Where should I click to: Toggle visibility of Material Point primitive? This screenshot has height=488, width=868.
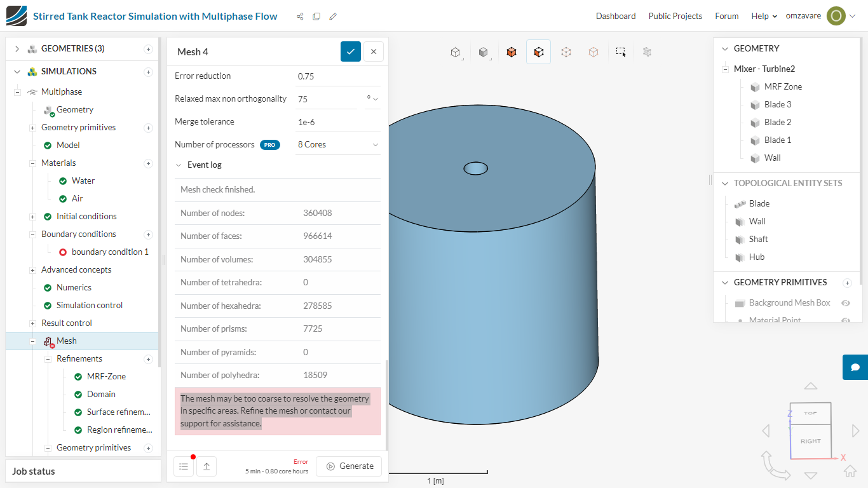click(846, 320)
